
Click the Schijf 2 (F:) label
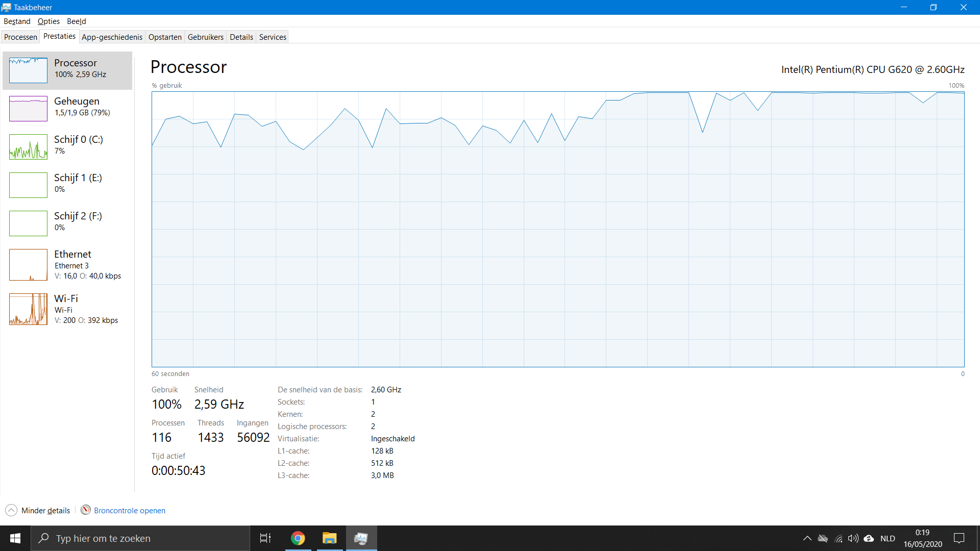(x=78, y=216)
